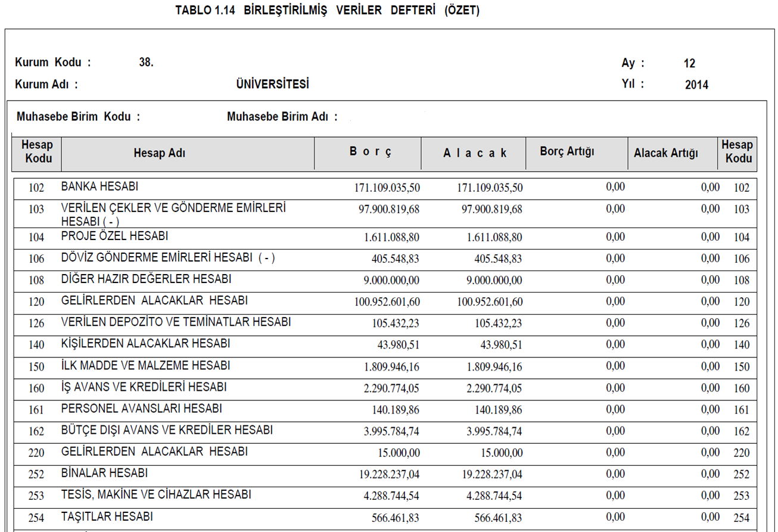Select "İŞ AVANS VE KREDİLERİ HESABI"
778x532 pixels.
click(x=144, y=387)
